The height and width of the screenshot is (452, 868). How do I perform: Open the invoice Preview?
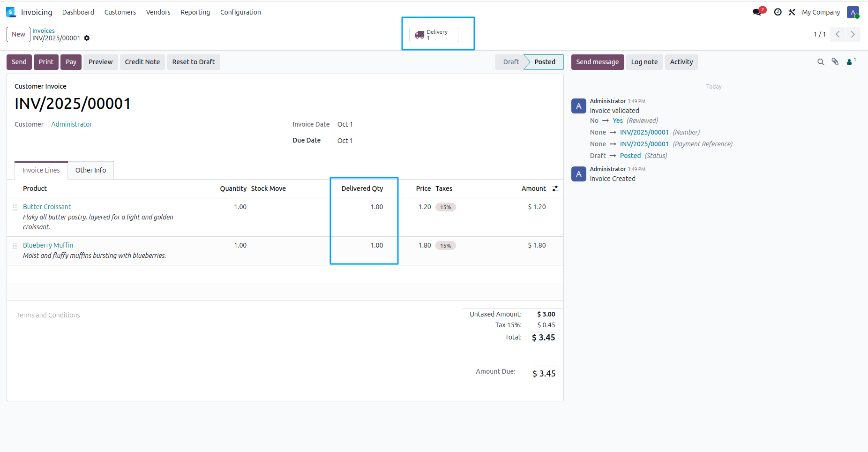101,62
